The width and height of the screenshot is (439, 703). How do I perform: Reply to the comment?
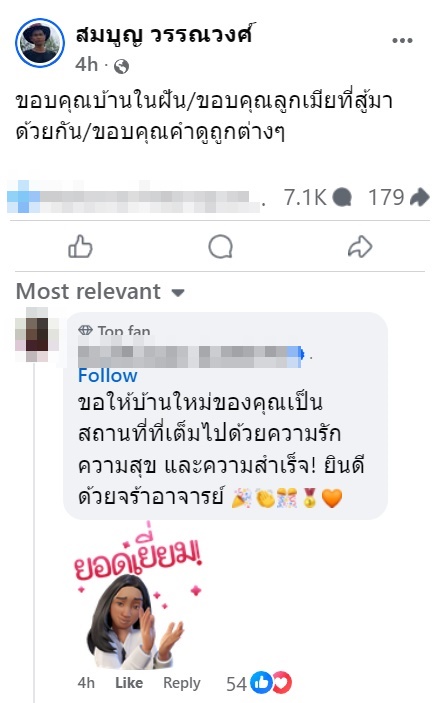182,683
